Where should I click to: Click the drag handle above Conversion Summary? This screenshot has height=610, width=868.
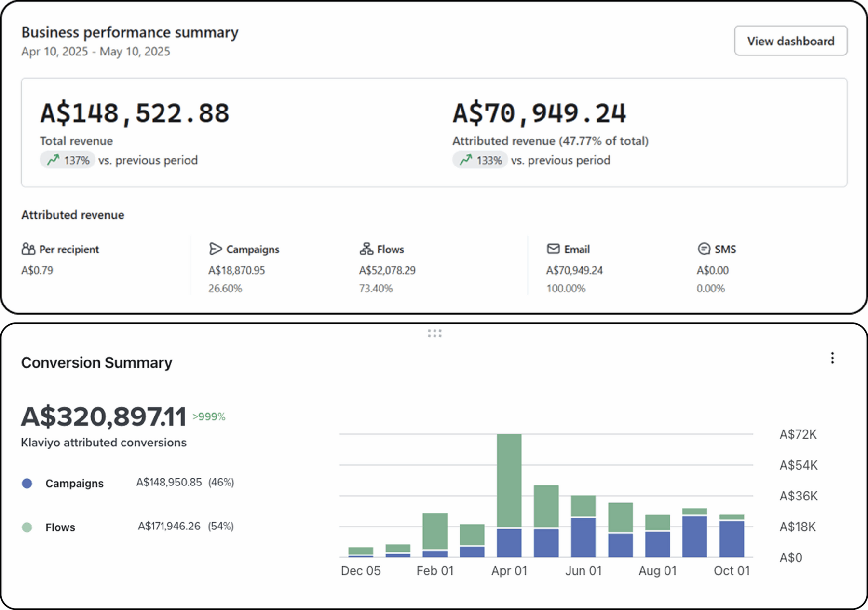coord(434,333)
